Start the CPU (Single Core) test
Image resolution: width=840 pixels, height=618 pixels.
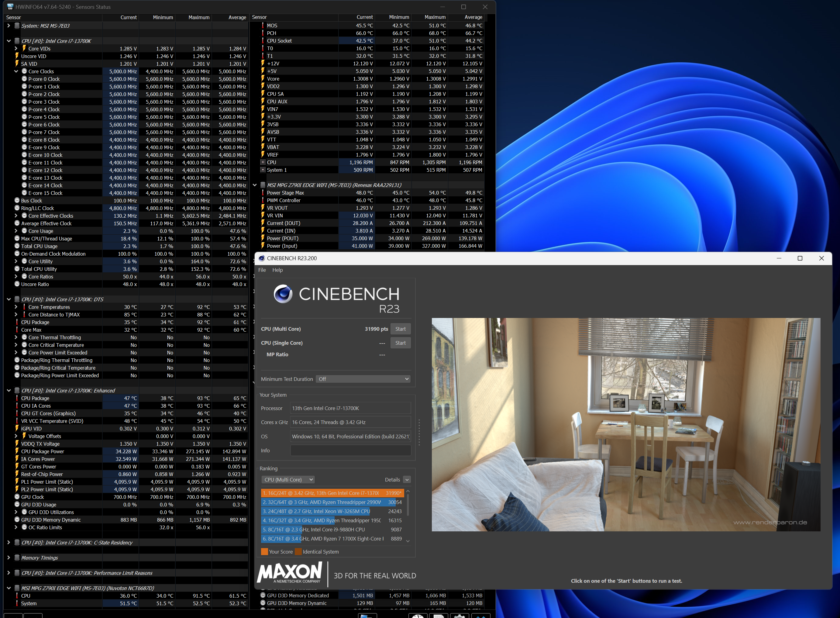tap(400, 343)
